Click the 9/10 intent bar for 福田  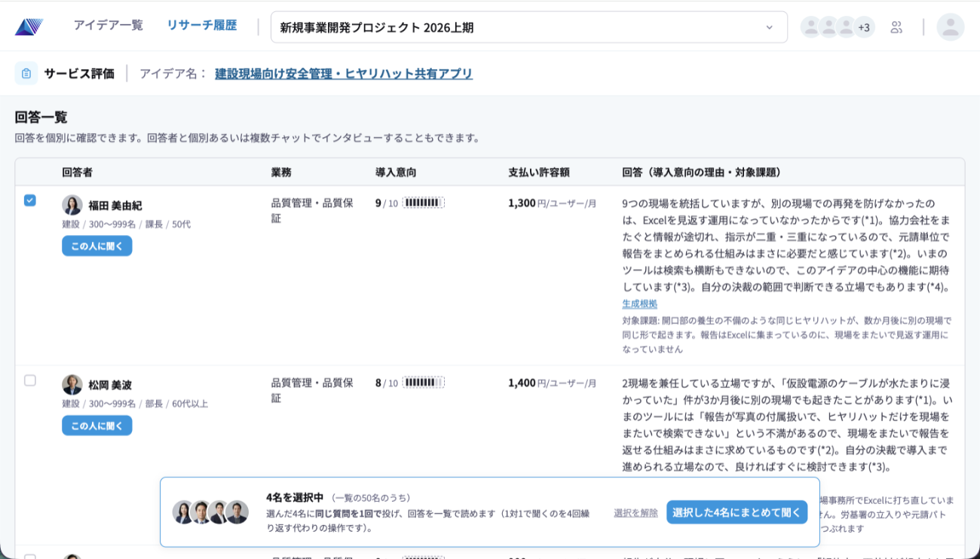click(423, 203)
